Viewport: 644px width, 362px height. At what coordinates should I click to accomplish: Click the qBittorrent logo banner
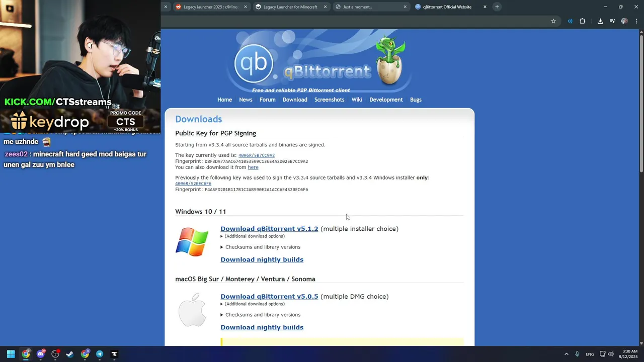pos(319,62)
